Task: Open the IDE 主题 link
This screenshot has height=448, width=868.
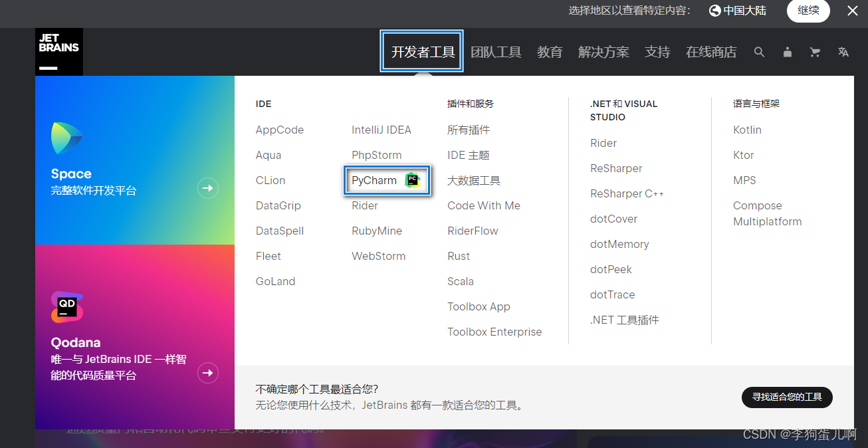Action: [x=469, y=155]
